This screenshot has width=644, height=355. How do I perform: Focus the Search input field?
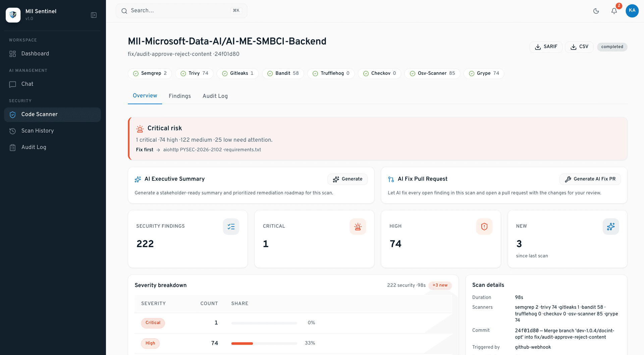pyautogui.click(x=181, y=11)
